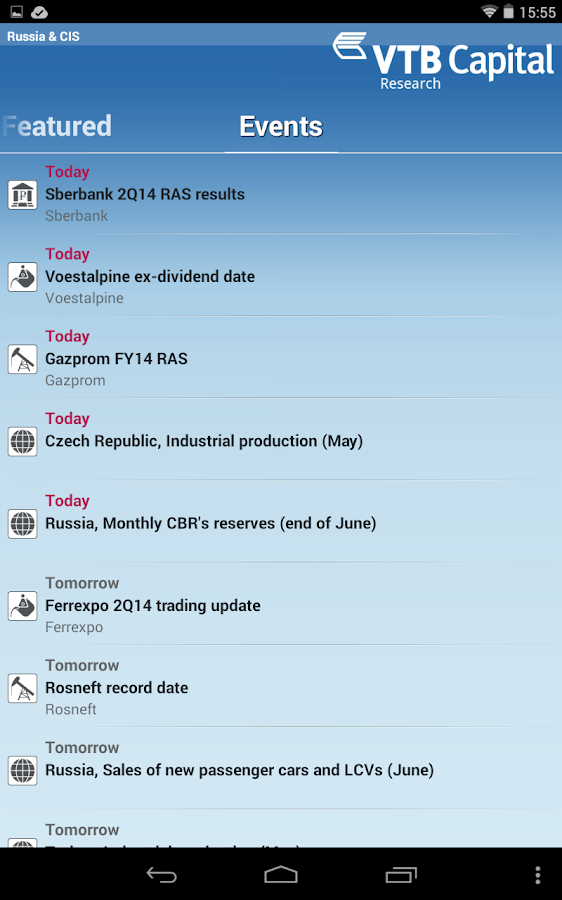Tap the grey Gazprom company name
562x900 pixels.
pos(75,381)
